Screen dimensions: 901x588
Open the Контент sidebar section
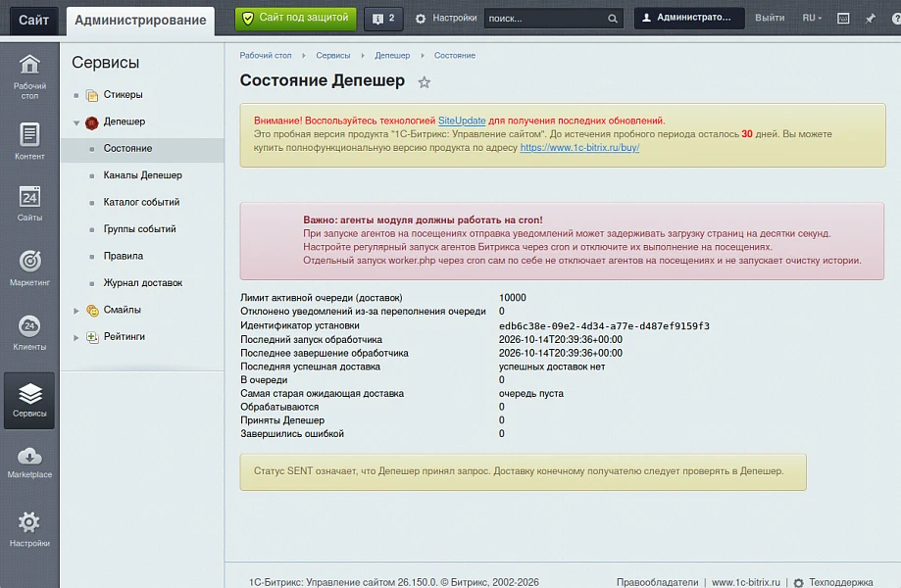29,141
